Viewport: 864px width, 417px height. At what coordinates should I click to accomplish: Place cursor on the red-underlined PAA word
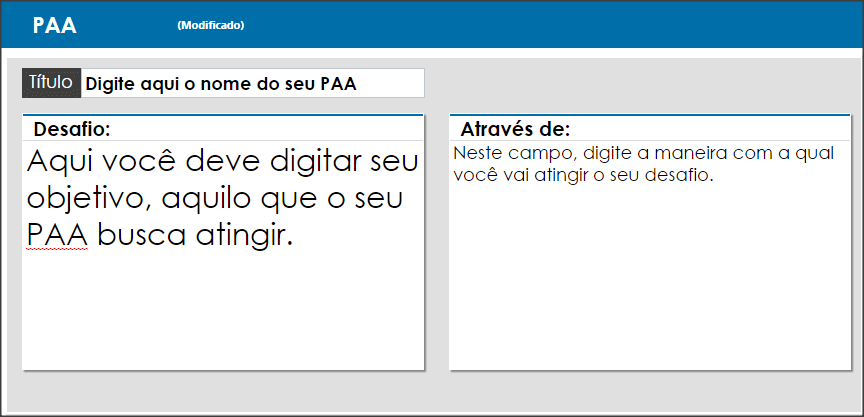point(57,236)
